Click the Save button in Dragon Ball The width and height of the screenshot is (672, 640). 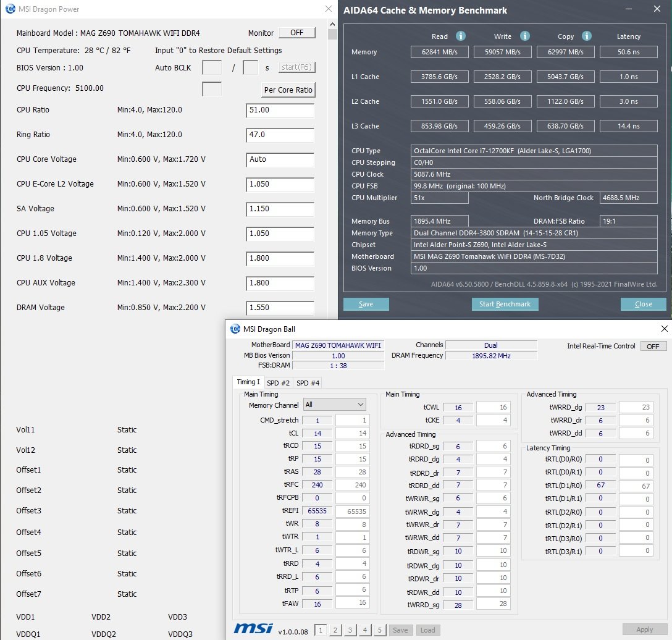click(400, 629)
